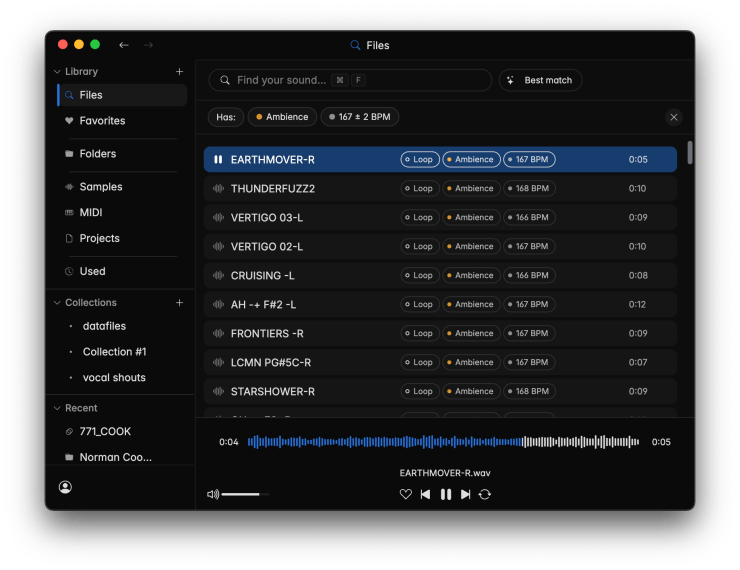Click the back navigation arrow
This screenshot has height=570, width=740.
click(x=124, y=45)
